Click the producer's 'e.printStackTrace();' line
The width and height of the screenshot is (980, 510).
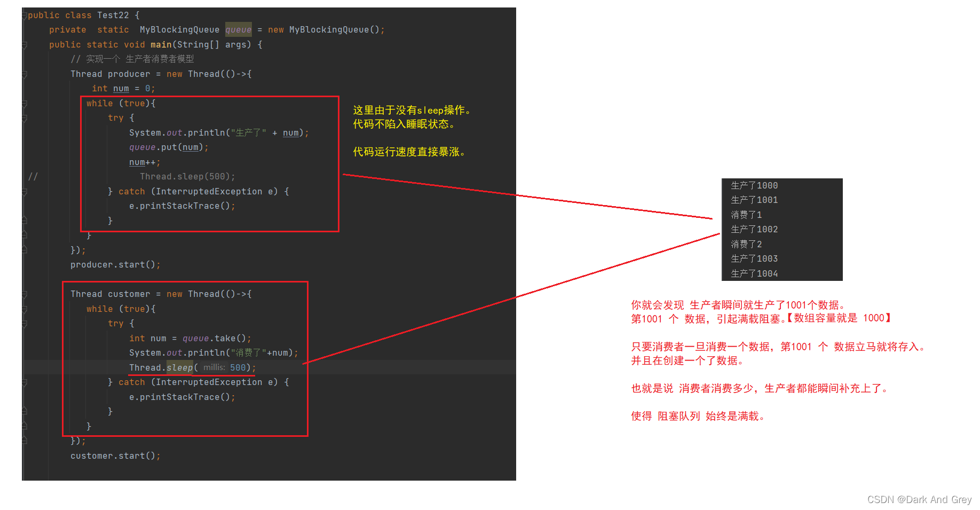pos(182,206)
